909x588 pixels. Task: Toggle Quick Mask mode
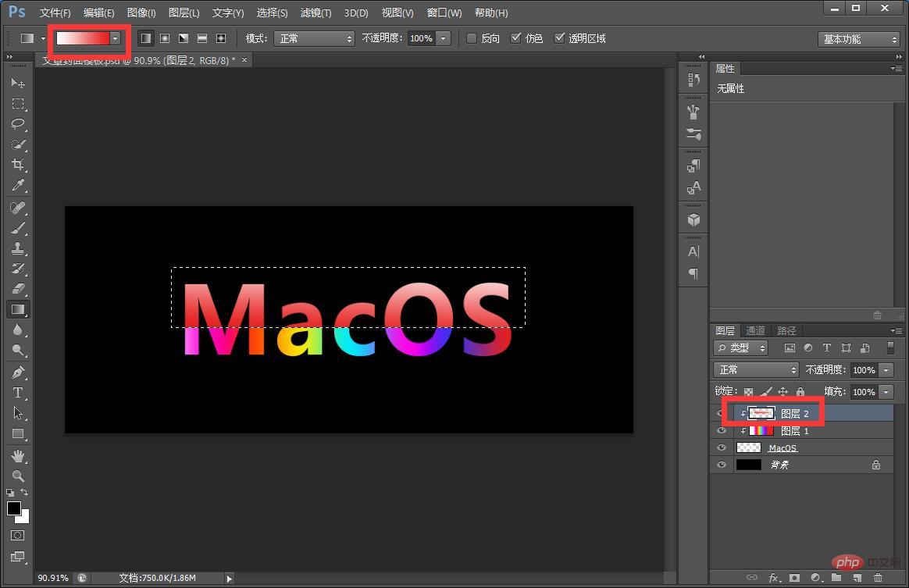pyautogui.click(x=17, y=535)
